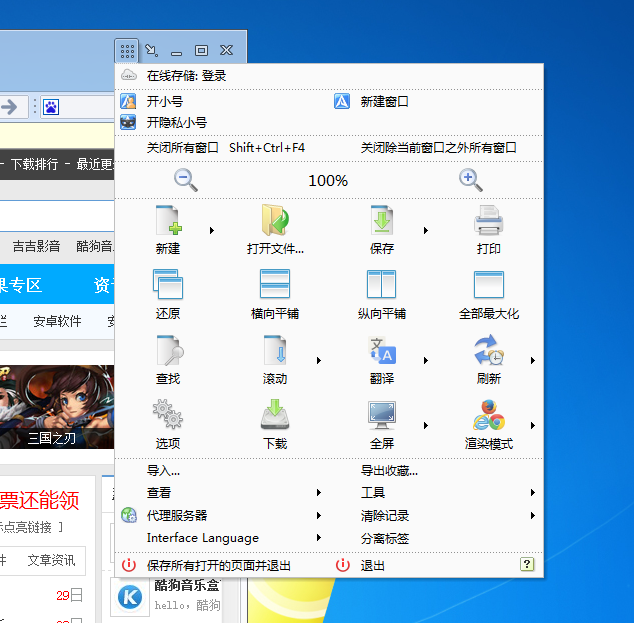Select the Find (查找) magnifier icon

pos(168,351)
